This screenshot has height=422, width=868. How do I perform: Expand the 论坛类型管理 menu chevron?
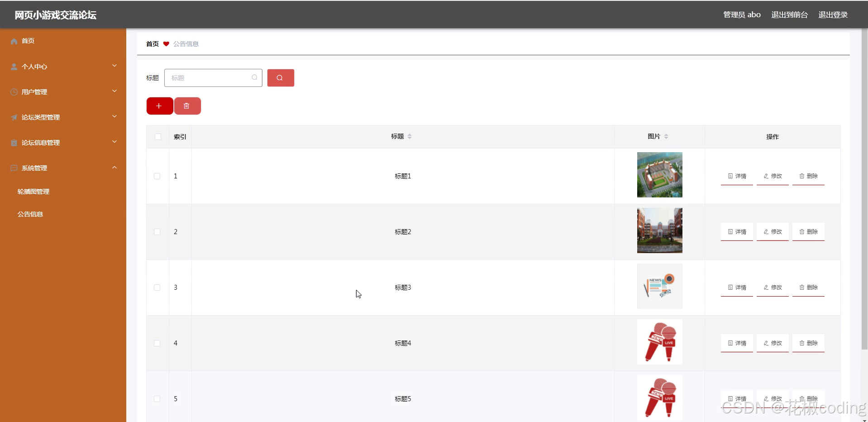coord(114,116)
